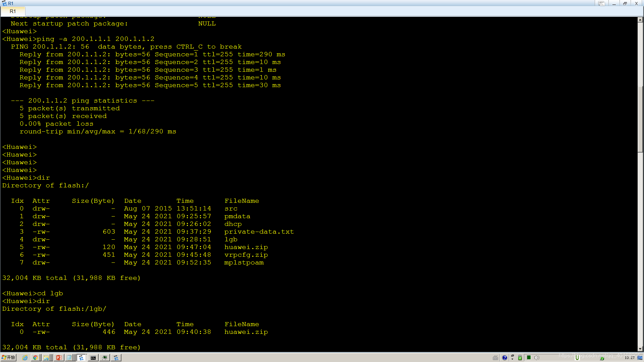The width and height of the screenshot is (644, 362).
Task: Click the 'dhcp' directory entry
Action: [233, 224]
